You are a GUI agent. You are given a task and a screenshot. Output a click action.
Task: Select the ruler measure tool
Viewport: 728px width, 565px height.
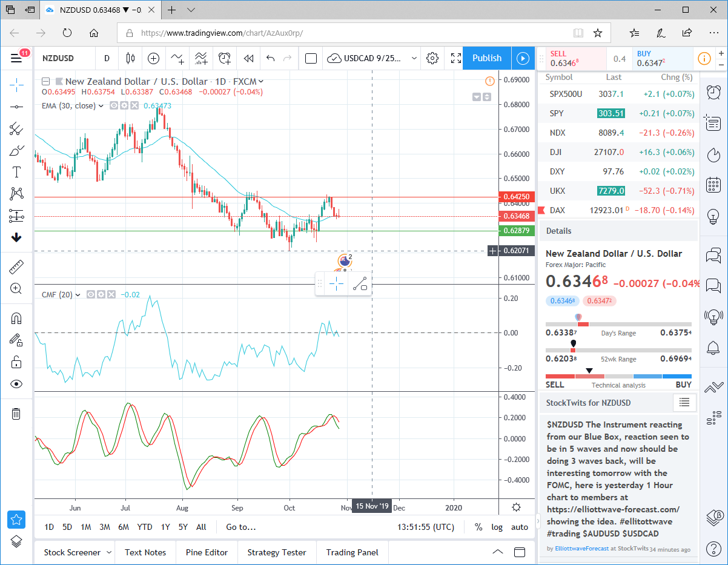(16, 266)
